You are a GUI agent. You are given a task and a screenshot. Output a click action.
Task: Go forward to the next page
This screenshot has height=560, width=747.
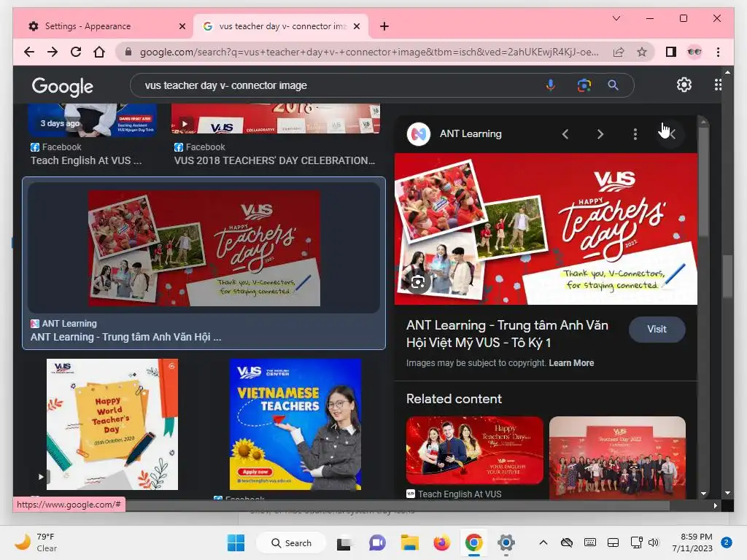(53, 52)
